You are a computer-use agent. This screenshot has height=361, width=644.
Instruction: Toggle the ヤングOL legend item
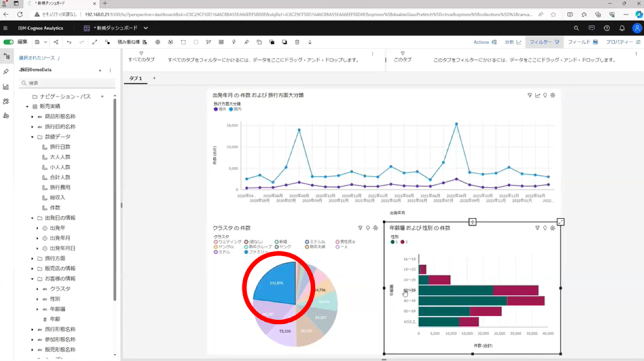click(x=225, y=247)
